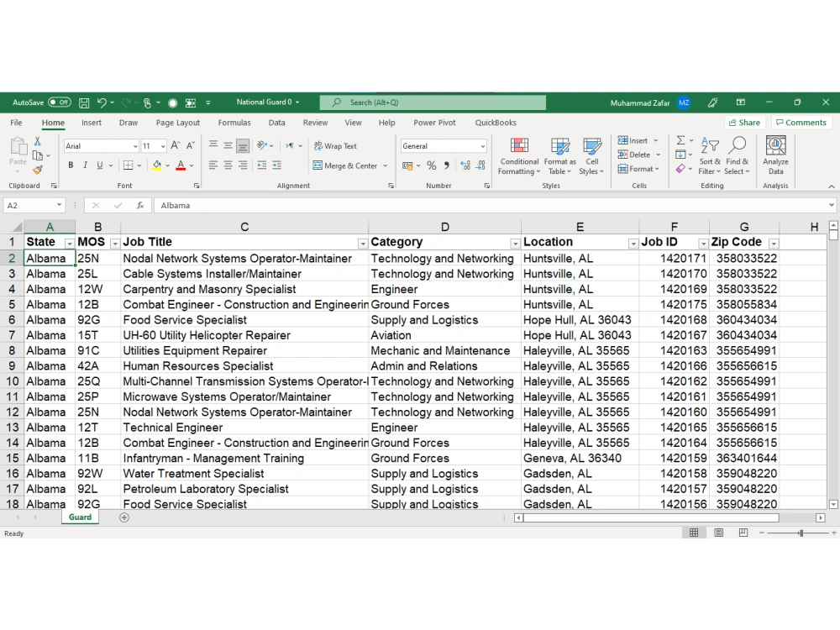Open Format as Table gallery
840x630 pixels.
(x=559, y=155)
